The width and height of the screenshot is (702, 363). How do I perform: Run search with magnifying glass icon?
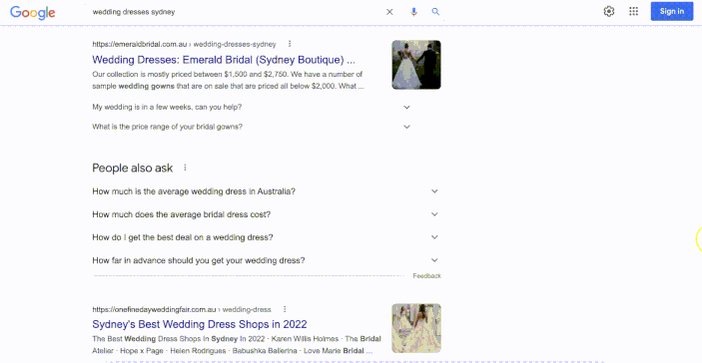(x=435, y=12)
